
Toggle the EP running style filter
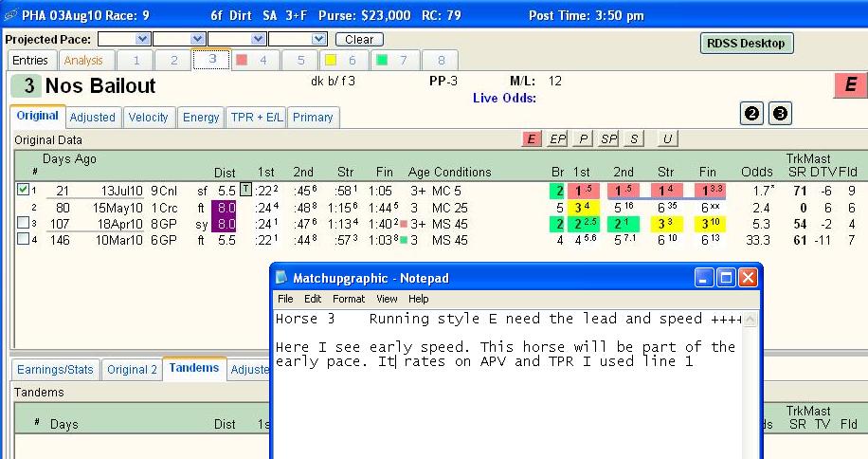coord(557,139)
